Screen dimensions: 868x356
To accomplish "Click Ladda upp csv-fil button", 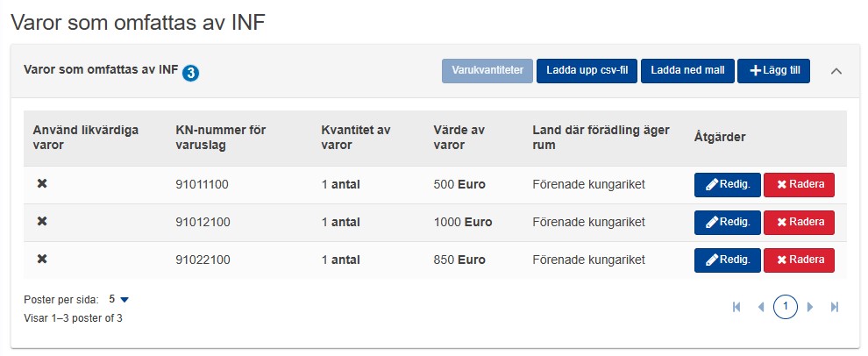I will tap(587, 71).
